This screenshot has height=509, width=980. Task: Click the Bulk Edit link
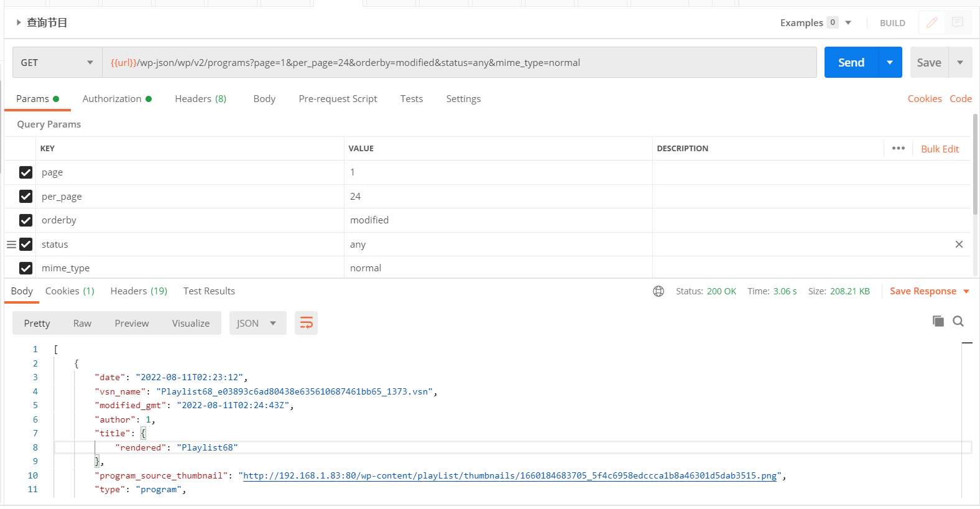[x=940, y=149]
